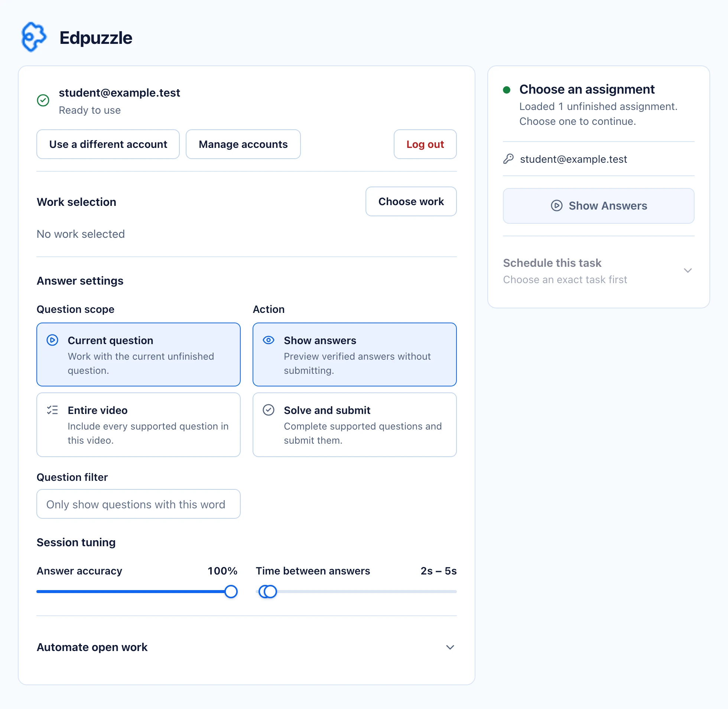
Task: Click the '100%' accuracy value
Action: [222, 571]
